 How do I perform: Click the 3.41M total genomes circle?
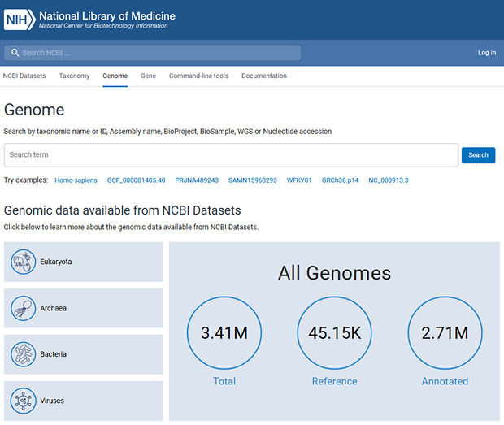point(224,333)
